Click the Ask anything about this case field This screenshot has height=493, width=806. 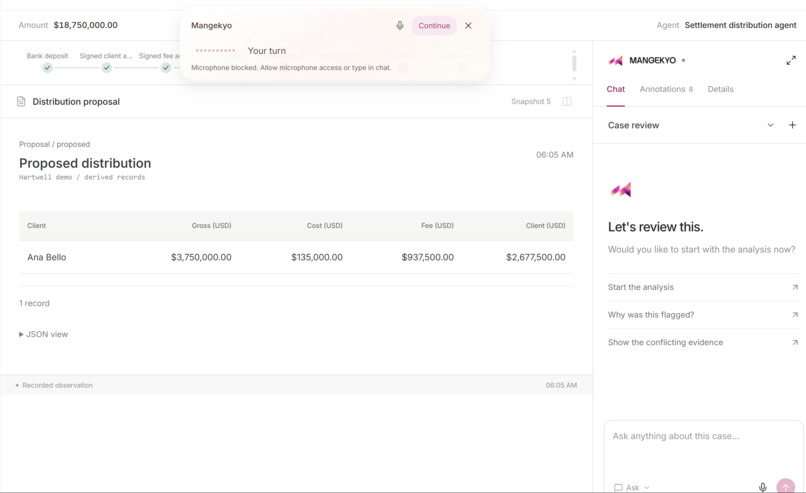pos(703,447)
